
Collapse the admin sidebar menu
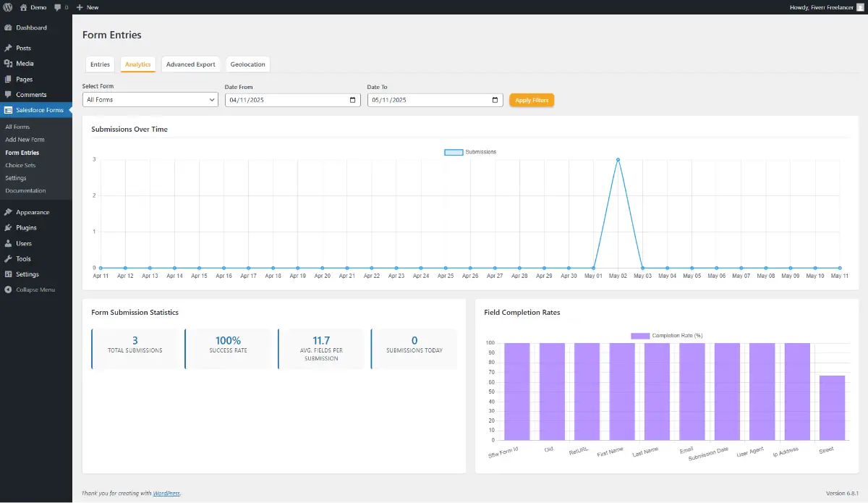[x=9, y=290]
